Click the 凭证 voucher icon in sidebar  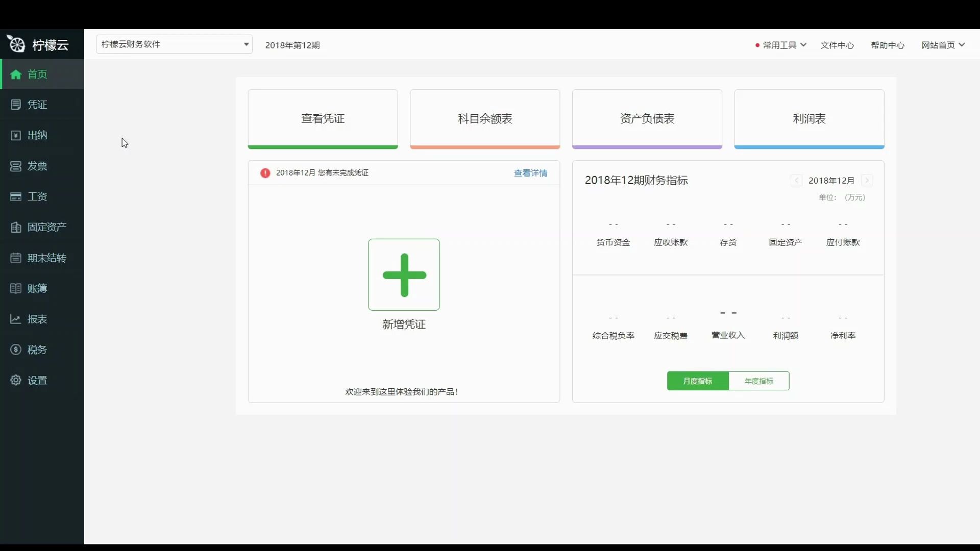point(16,105)
